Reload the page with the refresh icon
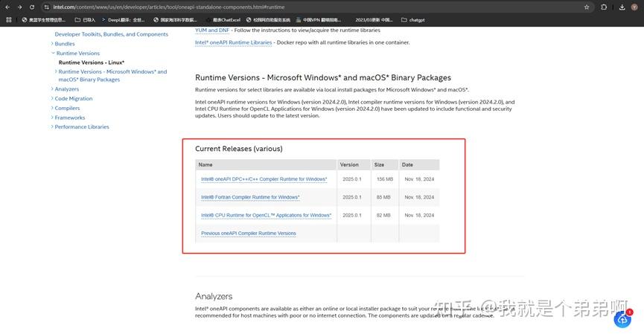The width and height of the screenshot is (644, 334). (x=31, y=7)
